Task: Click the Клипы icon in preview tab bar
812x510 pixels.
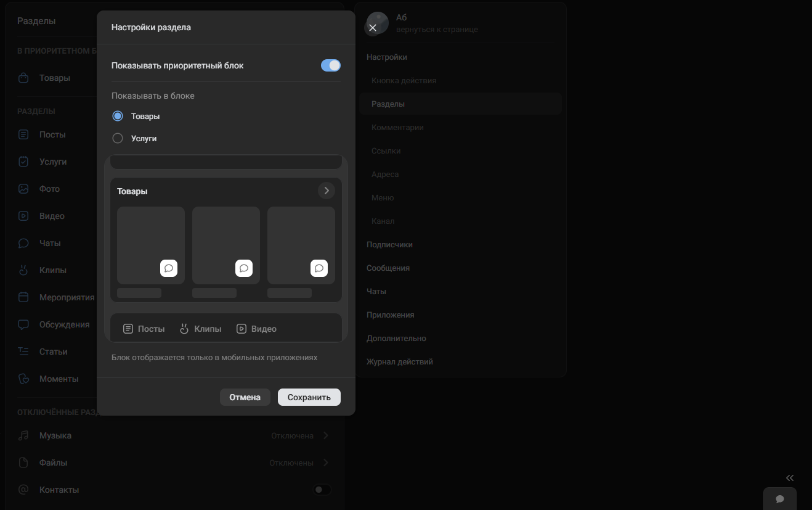Action: point(184,329)
